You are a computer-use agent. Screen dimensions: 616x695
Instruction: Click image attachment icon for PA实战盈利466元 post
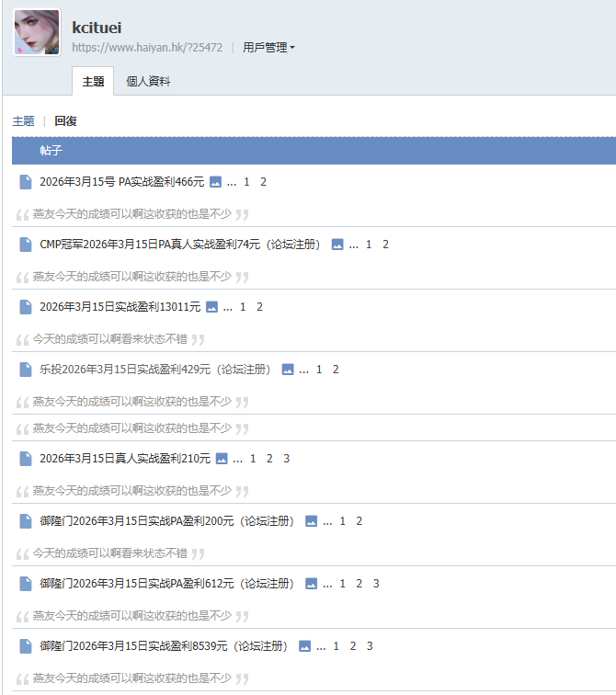coord(216,182)
